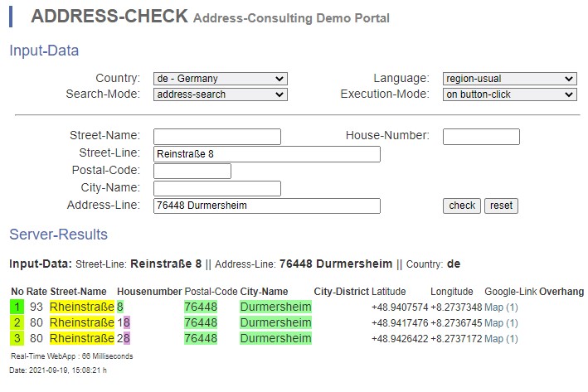Click house number 18 in second result

coord(124,323)
